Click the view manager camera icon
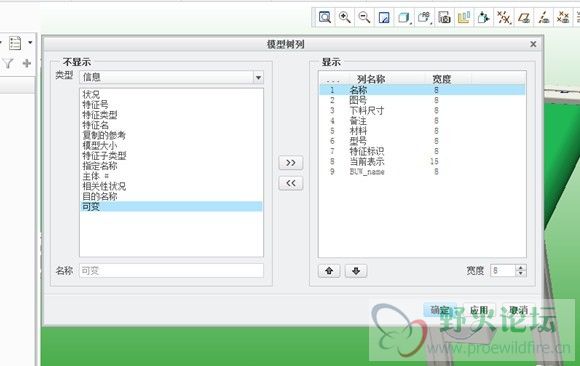 point(444,17)
